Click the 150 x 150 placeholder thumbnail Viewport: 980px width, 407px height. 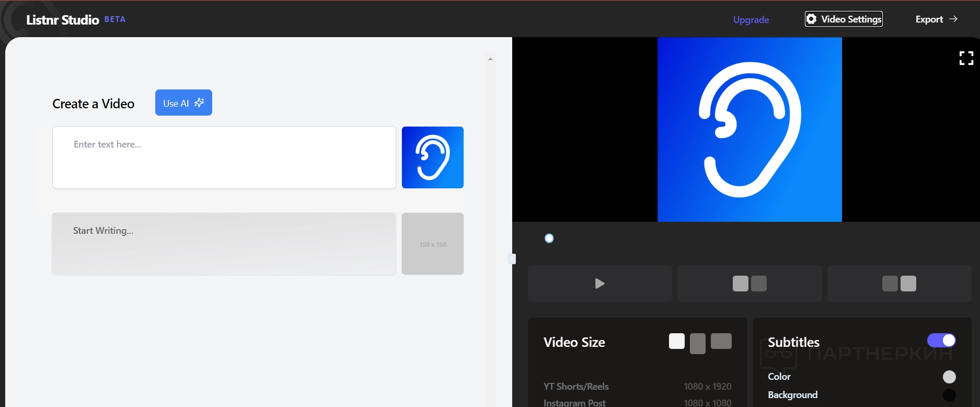433,244
